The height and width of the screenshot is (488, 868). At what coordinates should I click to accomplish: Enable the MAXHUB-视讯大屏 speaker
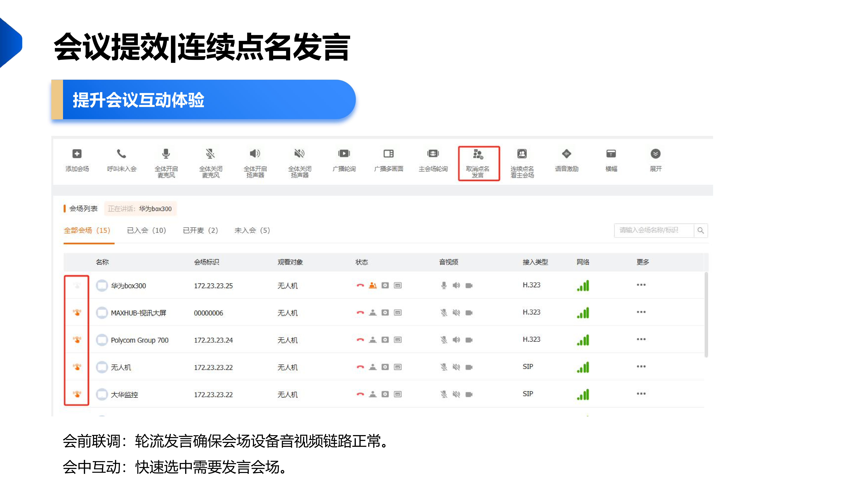[456, 313]
